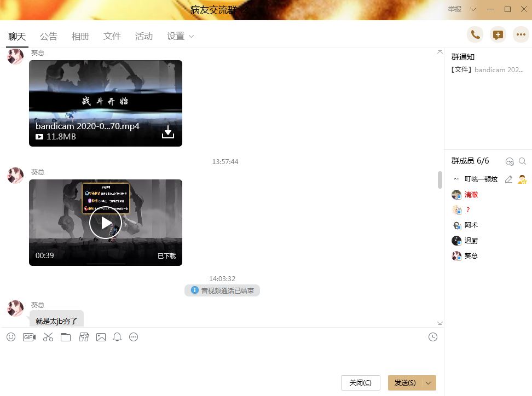Select member name 阿术

click(471, 225)
